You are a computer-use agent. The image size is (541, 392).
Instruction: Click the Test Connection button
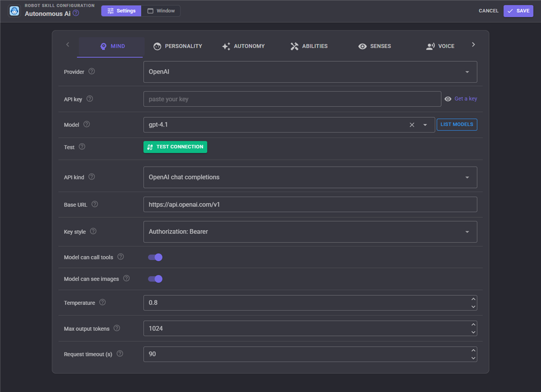[175, 147]
